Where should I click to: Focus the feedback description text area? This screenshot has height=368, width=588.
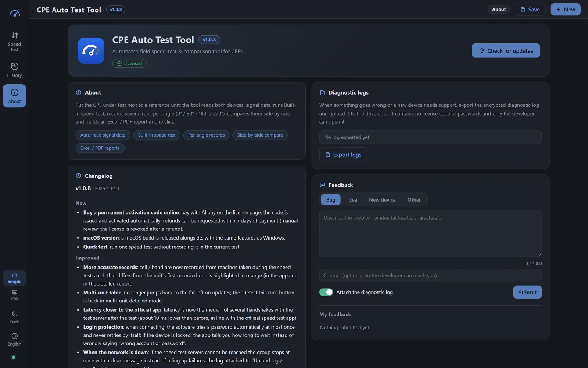pos(430,234)
